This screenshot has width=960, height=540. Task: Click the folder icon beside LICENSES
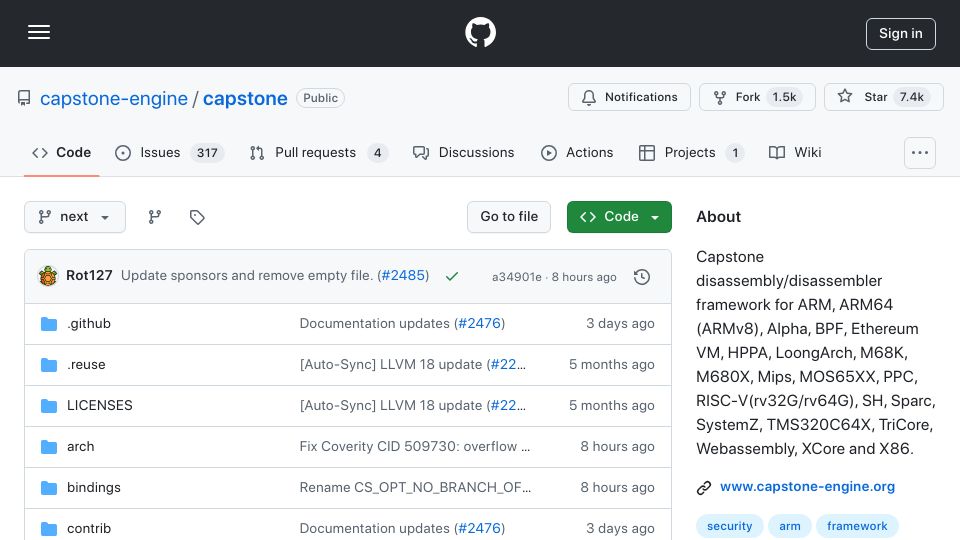[x=49, y=405]
